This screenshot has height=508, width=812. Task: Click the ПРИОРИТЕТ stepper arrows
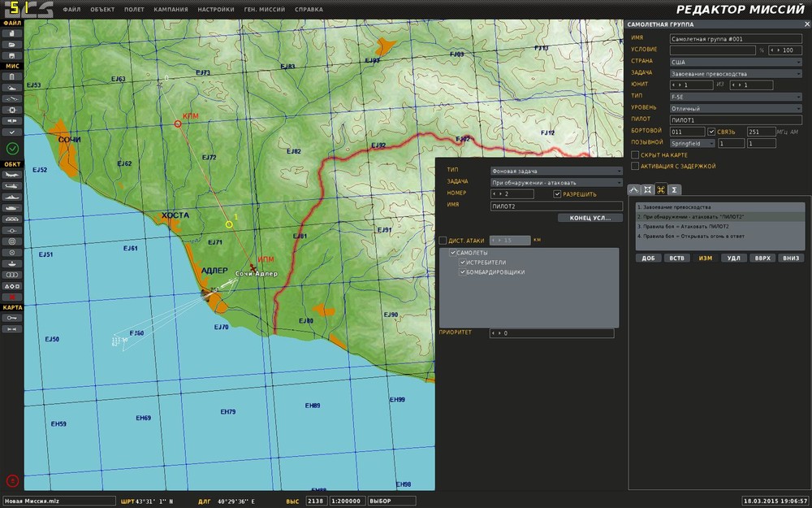point(497,333)
